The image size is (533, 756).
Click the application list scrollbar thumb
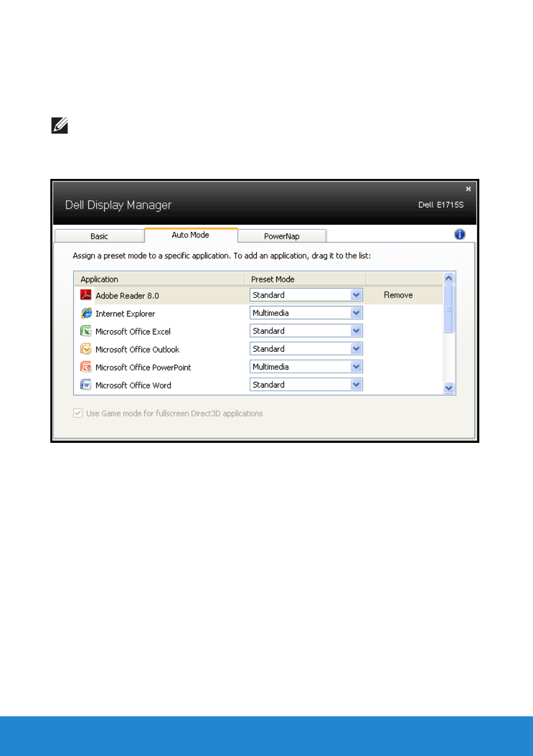pyautogui.click(x=449, y=308)
